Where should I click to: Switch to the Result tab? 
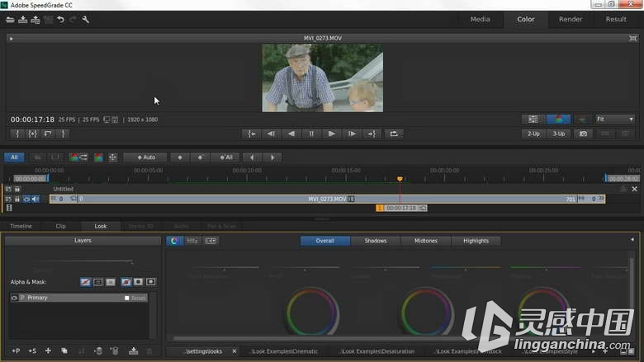click(616, 19)
